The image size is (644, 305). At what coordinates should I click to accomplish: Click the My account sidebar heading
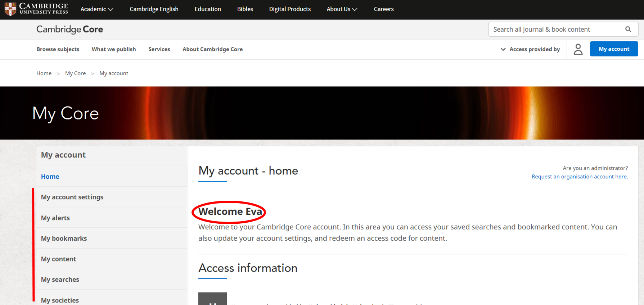pyautogui.click(x=63, y=155)
